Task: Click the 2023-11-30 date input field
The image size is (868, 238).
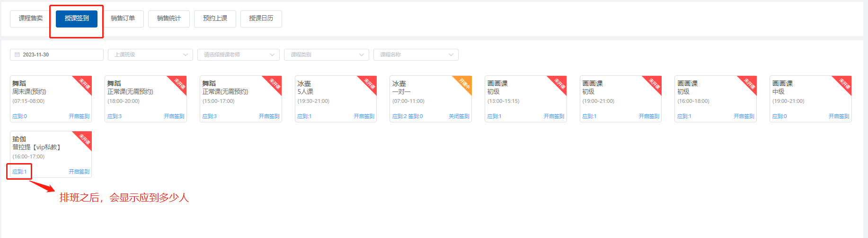Action: [x=57, y=55]
